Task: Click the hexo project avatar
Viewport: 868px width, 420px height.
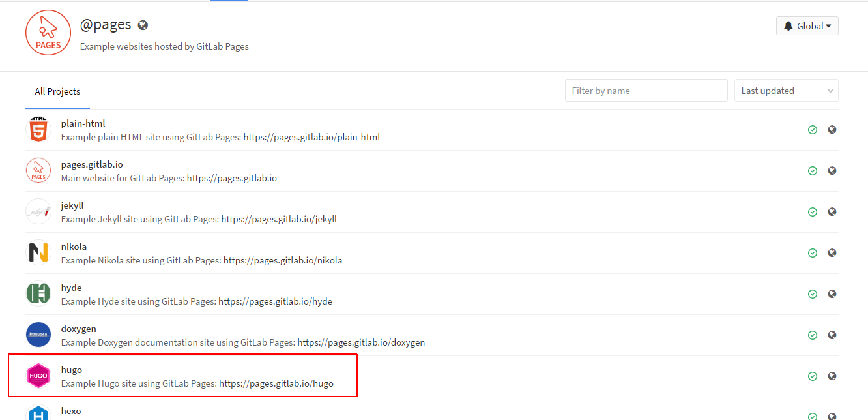Action: coord(38,412)
